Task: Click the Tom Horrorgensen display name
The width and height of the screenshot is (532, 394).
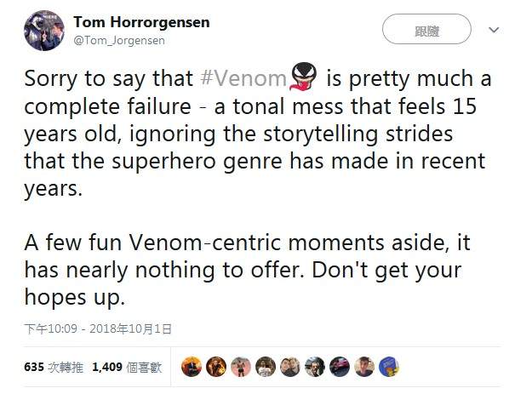Action: [x=141, y=22]
